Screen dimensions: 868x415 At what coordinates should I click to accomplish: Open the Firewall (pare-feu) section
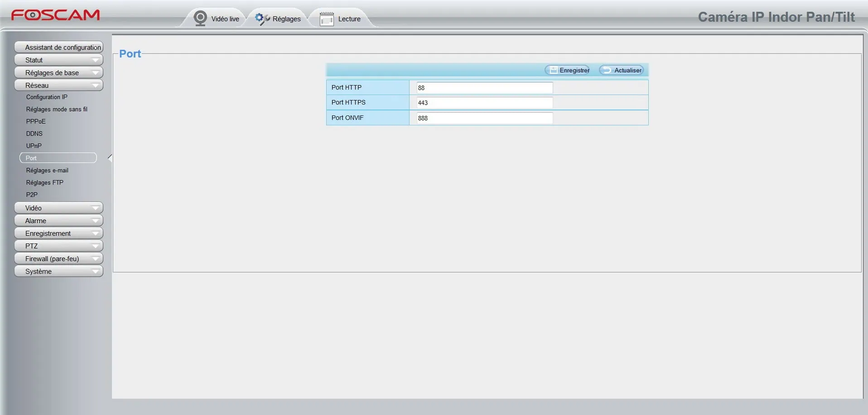[59, 259]
